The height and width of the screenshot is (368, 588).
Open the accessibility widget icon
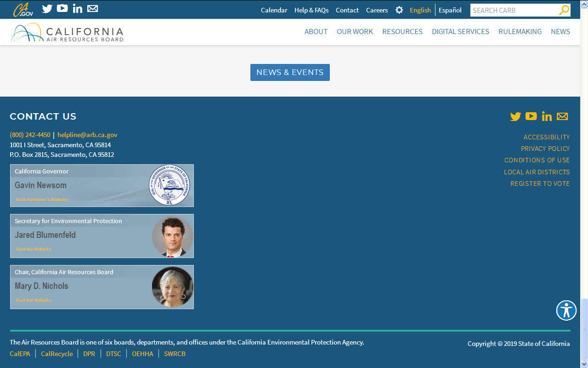(566, 310)
